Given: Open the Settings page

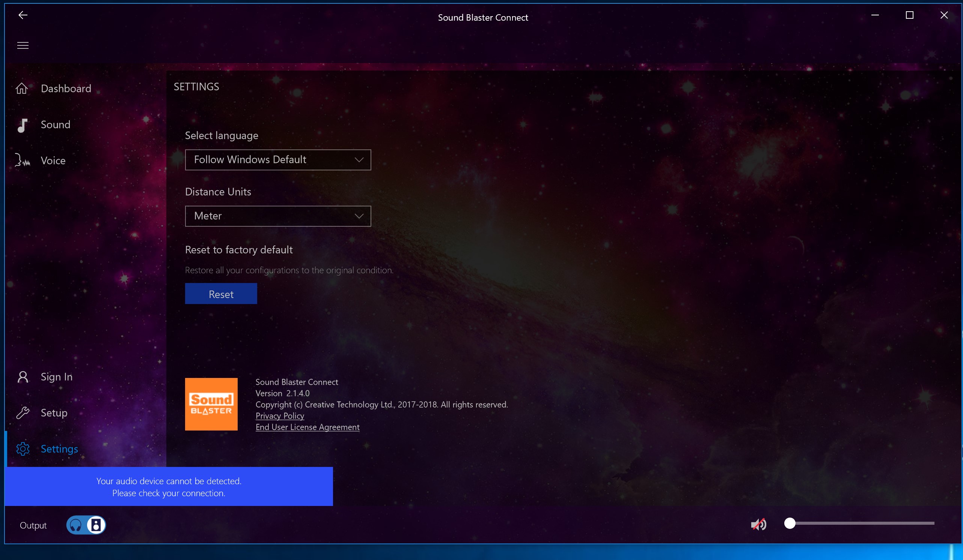Looking at the screenshot, I should [x=86, y=449].
